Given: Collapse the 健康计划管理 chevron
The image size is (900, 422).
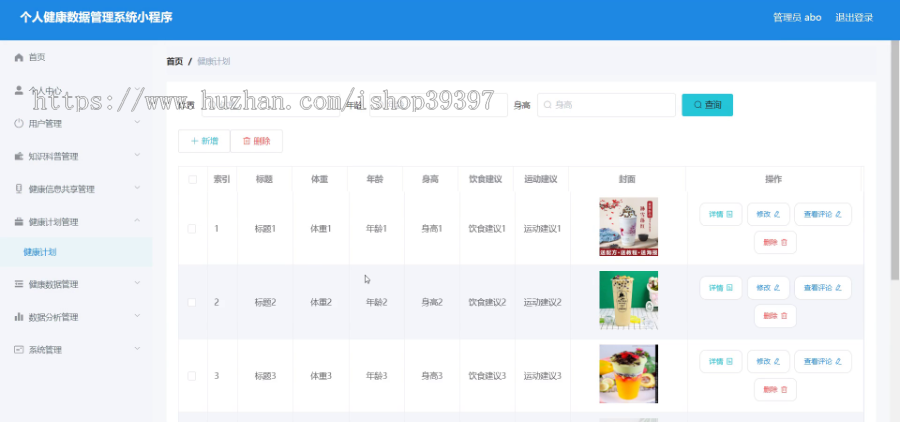Looking at the screenshot, I should [137, 220].
